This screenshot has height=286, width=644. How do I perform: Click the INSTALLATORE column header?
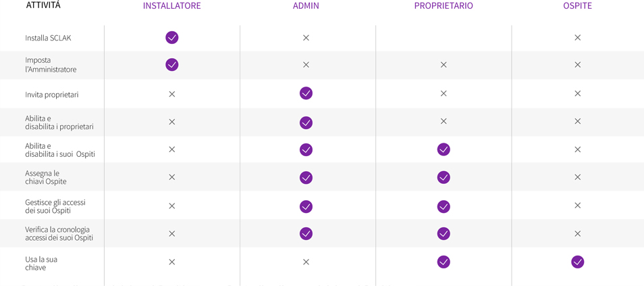pyautogui.click(x=171, y=6)
